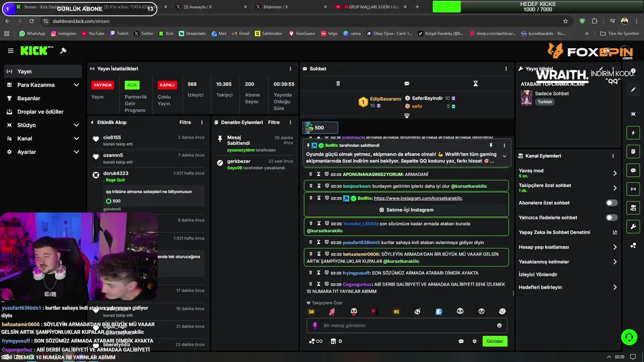Open the pinned message three-dot options
The image size is (644, 362).
click(x=504, y=145)
